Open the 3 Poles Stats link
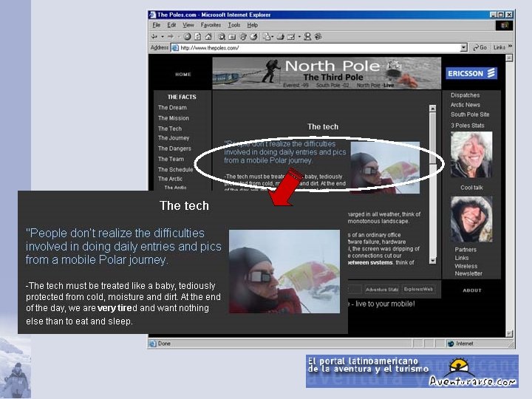 tap(467, 126)
